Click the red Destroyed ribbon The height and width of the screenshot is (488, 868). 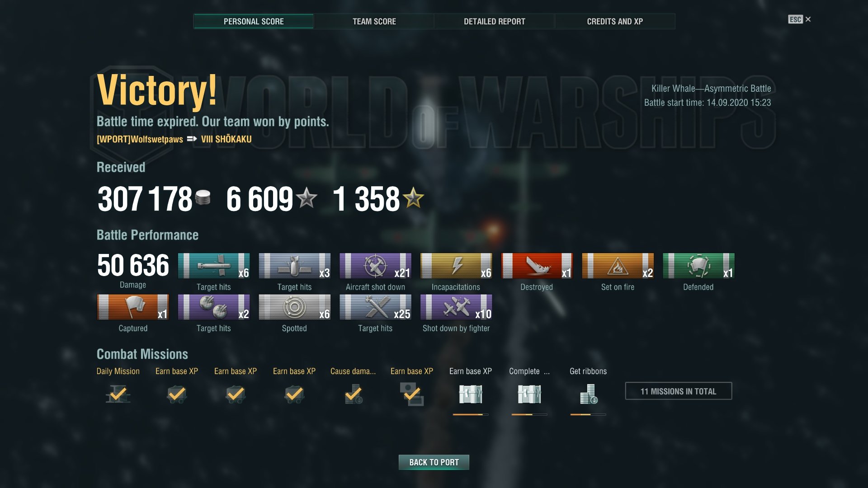[x=537, y=266]
